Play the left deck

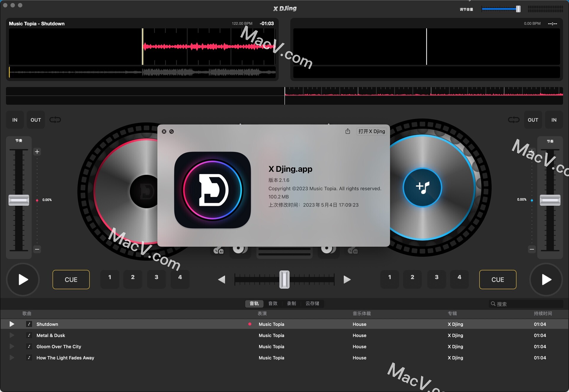pyautogui.click(x=23, y=279)
